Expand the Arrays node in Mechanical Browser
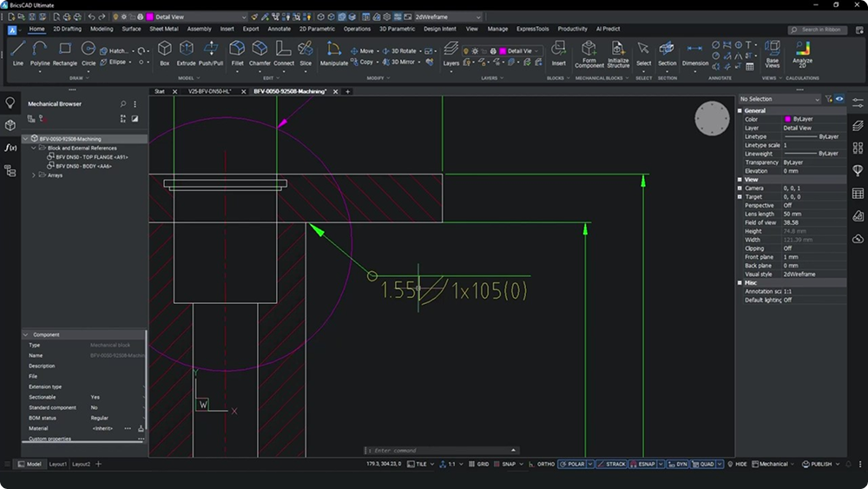Screen dimensions: 868x489 [x=34, y=175]
